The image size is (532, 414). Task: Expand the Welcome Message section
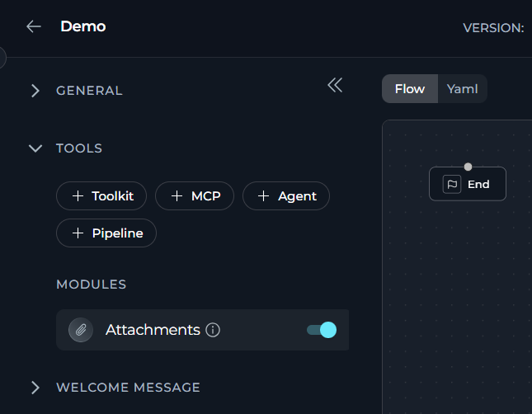pyautogui.click(x=35, y=388)
